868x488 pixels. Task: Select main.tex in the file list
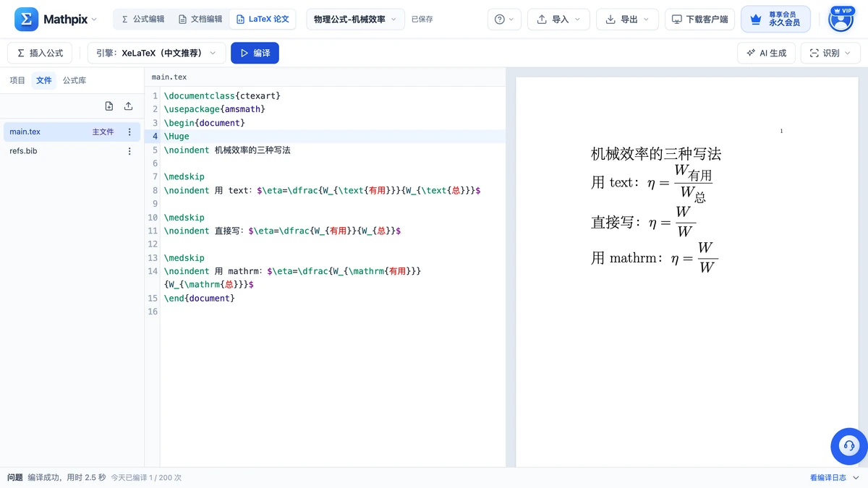pyautogui.click(x=72, y=132)
